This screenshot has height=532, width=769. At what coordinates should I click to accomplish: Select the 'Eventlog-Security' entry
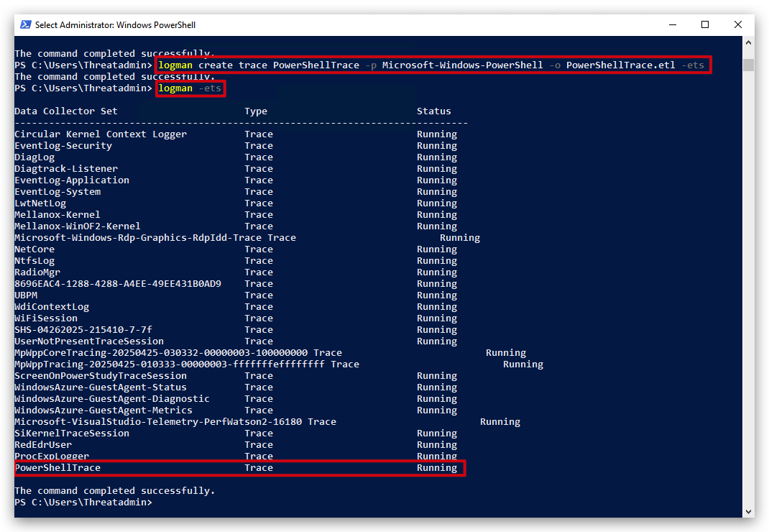pos(63,146)
